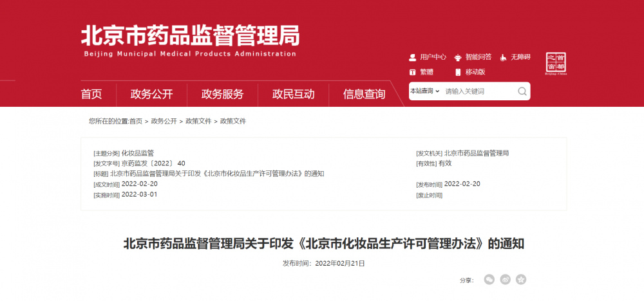Click the English name Beijing Municipal Medical Products Administration

[x=190, y=54]
